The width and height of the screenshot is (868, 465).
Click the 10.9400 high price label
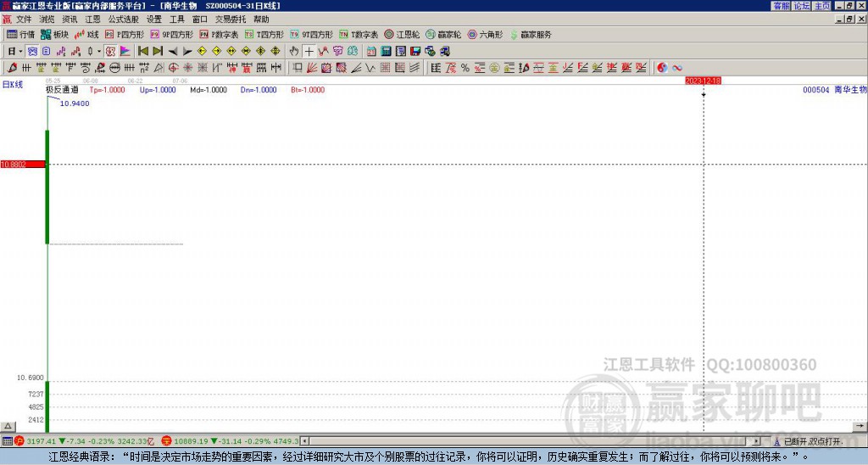pyautogui.click(x=75, y=104)
